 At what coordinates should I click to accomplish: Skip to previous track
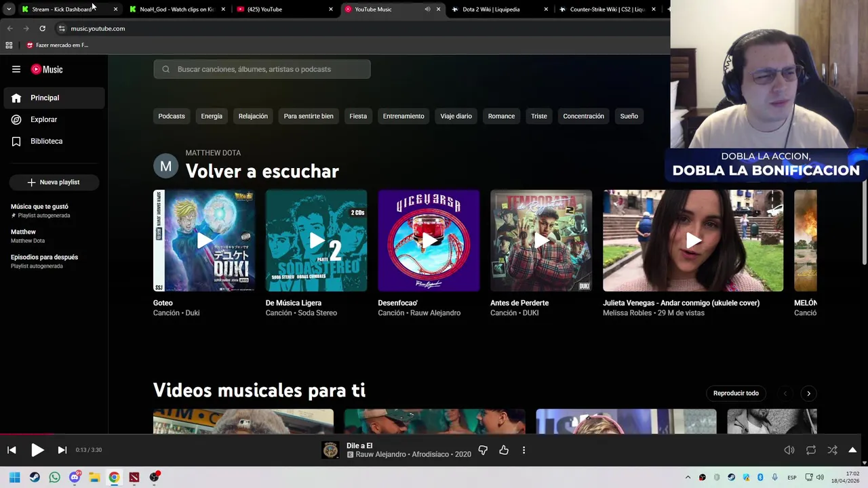[x=12, y=450]
